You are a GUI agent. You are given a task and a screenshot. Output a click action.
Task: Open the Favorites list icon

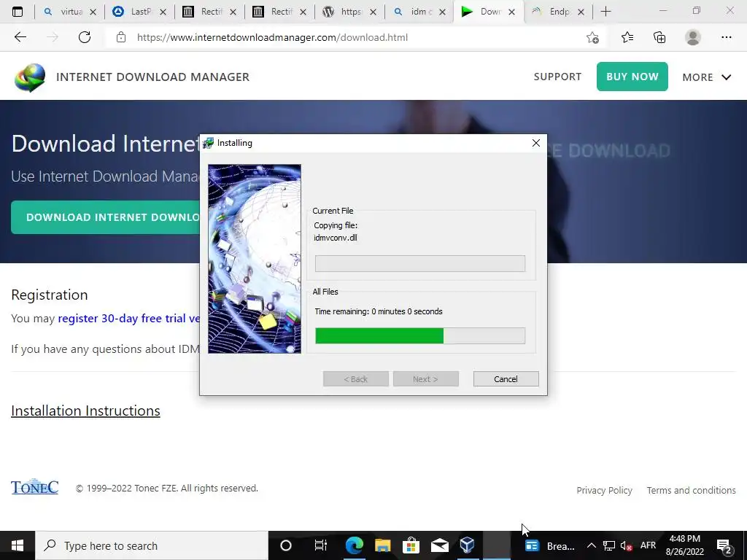627,37
